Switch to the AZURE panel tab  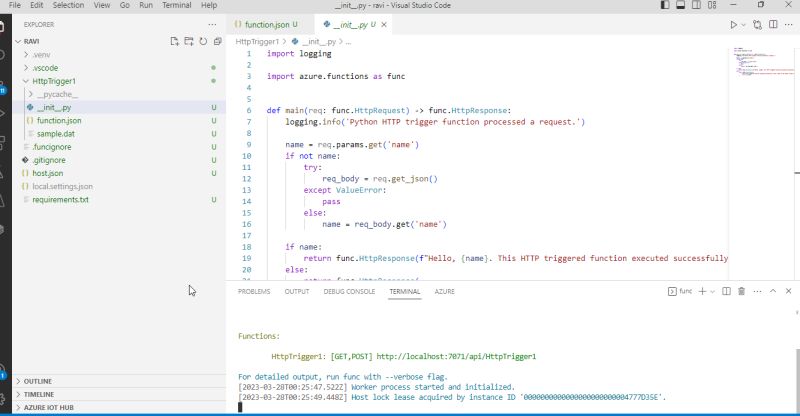click(444, 291)
